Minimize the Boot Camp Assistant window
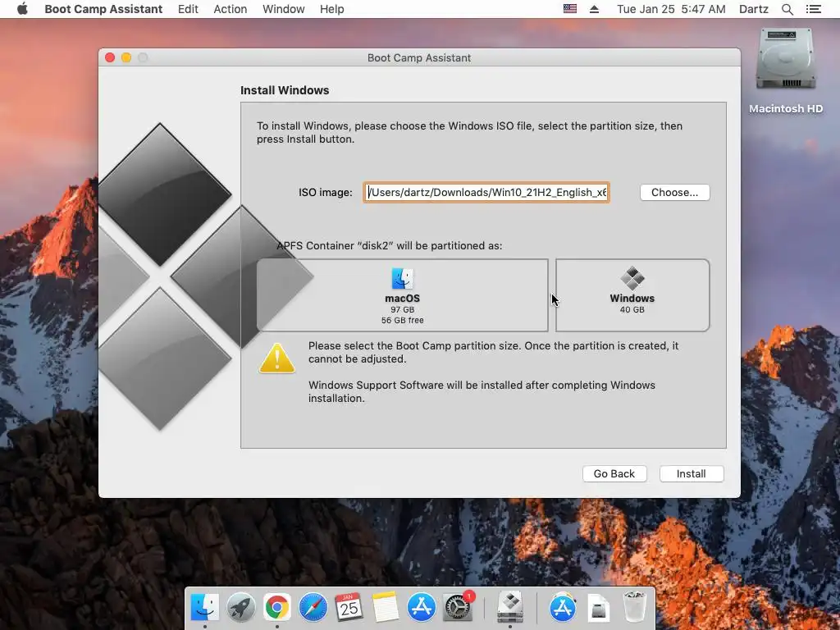 tap(126, 57)
